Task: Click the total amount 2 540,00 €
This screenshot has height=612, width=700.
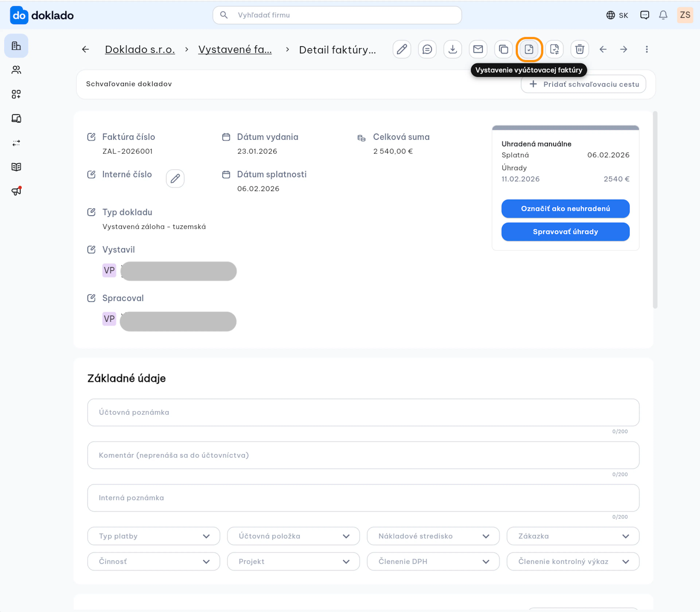Action: (393, 151)
